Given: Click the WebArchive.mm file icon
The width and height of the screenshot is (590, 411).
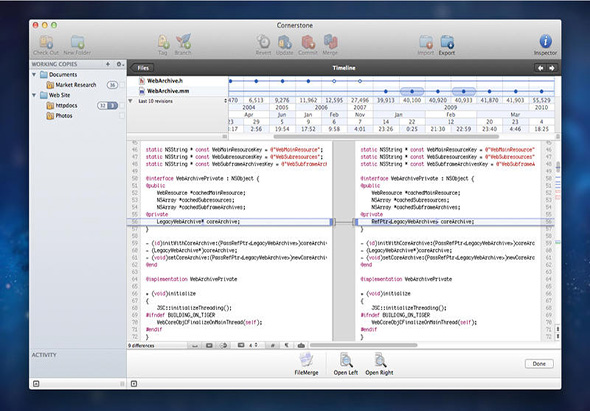Looking at the screenshot, I should tap(142, 91).
